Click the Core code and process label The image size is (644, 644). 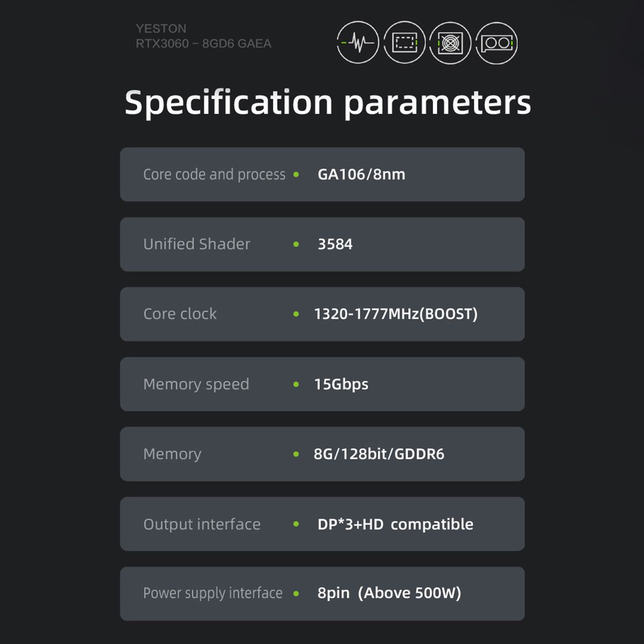click(214, 174)
